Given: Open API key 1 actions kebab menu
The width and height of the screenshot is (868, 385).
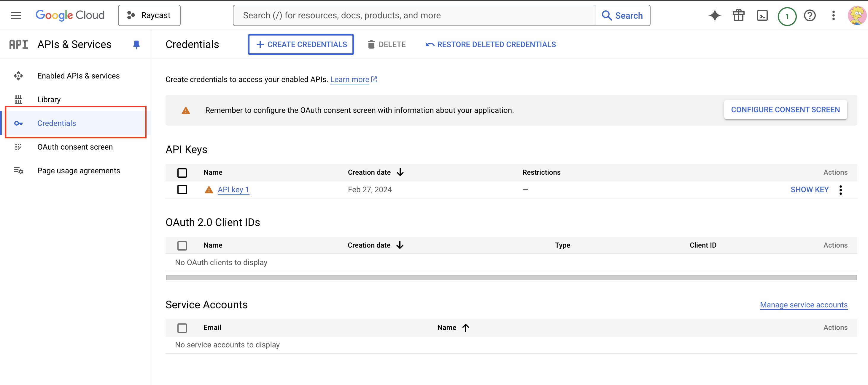Looking at the screenshot, I should pyautogui.click(x=840, y=190).
